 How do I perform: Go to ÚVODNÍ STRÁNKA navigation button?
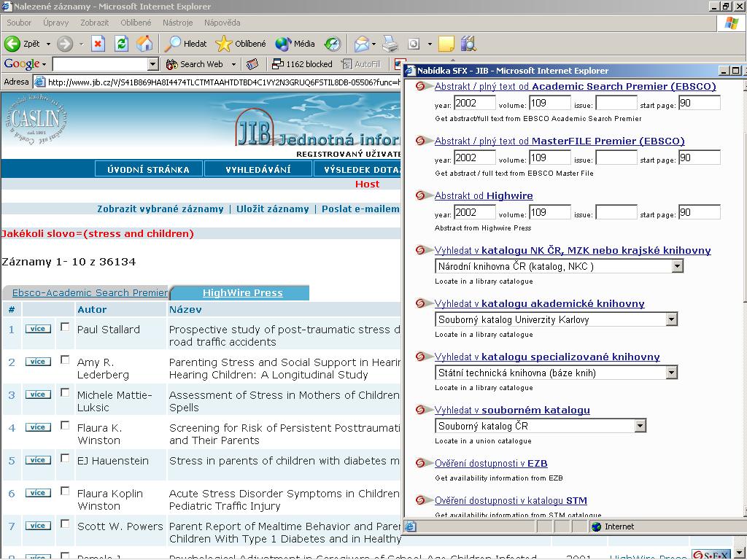149,169
